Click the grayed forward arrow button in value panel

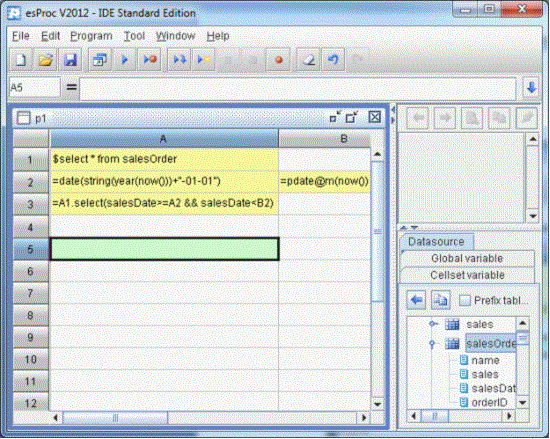pyautogui.click(x=444, y=118)
